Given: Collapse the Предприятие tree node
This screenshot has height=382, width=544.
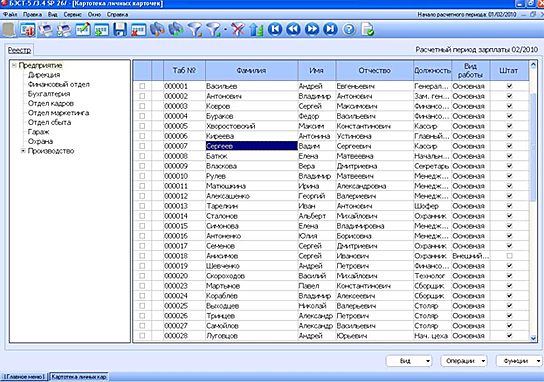Looking at the screenshot, I should point(14,65).
